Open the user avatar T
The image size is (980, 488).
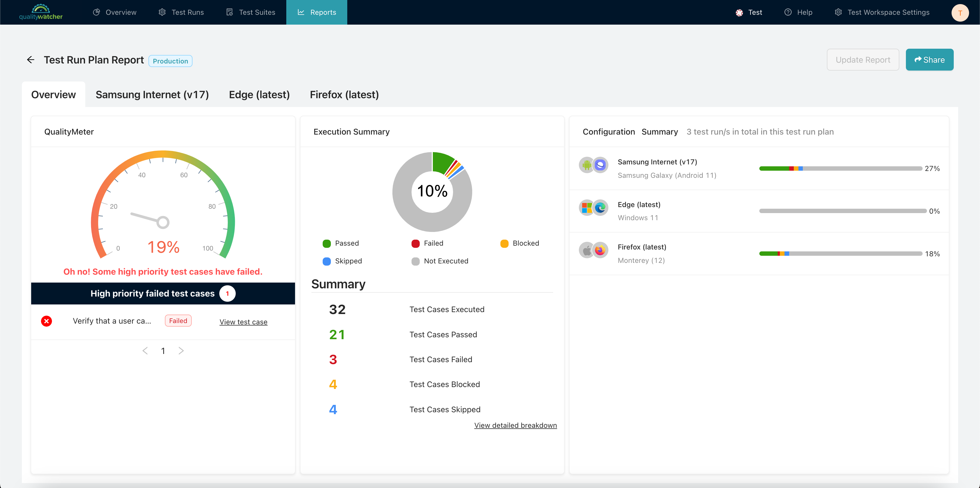[x=960, y=13]
